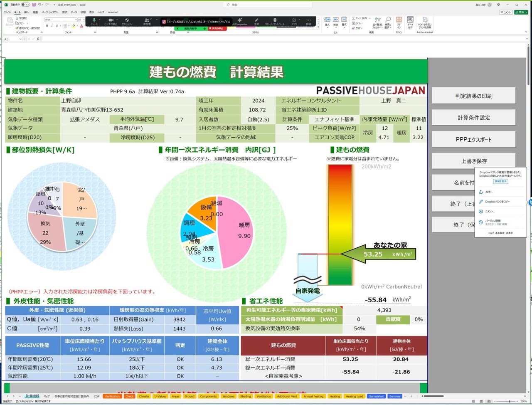Click the 計算条件設定 button
The height and width of the screenshot is (405, 532).
(474, 118)
